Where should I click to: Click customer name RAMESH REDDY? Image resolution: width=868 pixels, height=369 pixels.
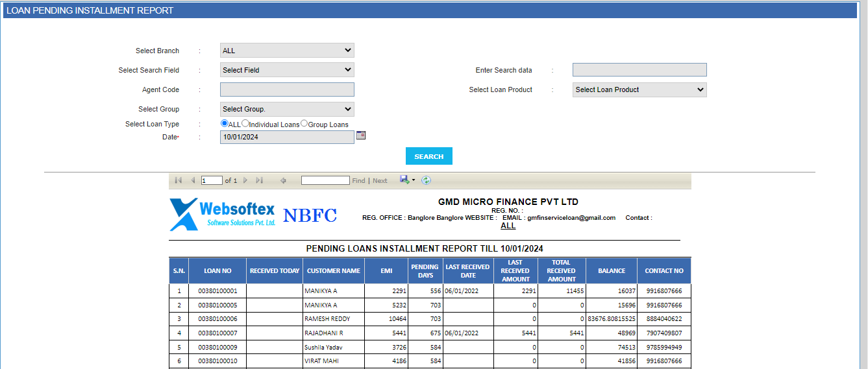click(327, 319)
